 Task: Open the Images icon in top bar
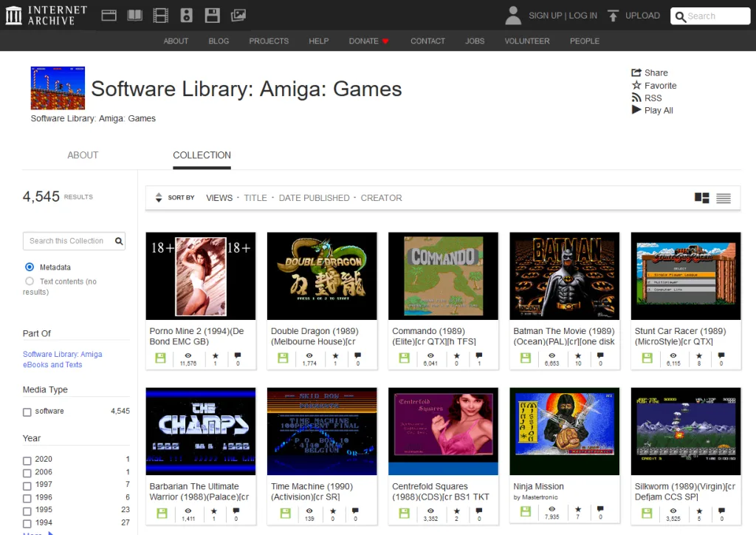pos(238,16)
